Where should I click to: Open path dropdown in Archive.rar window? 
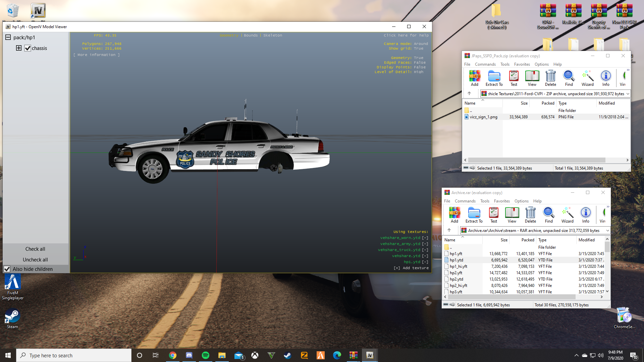pos(607,231)
